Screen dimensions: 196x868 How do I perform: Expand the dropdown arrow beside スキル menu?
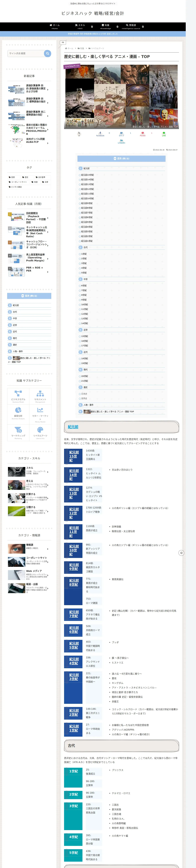tap(92, 27)
